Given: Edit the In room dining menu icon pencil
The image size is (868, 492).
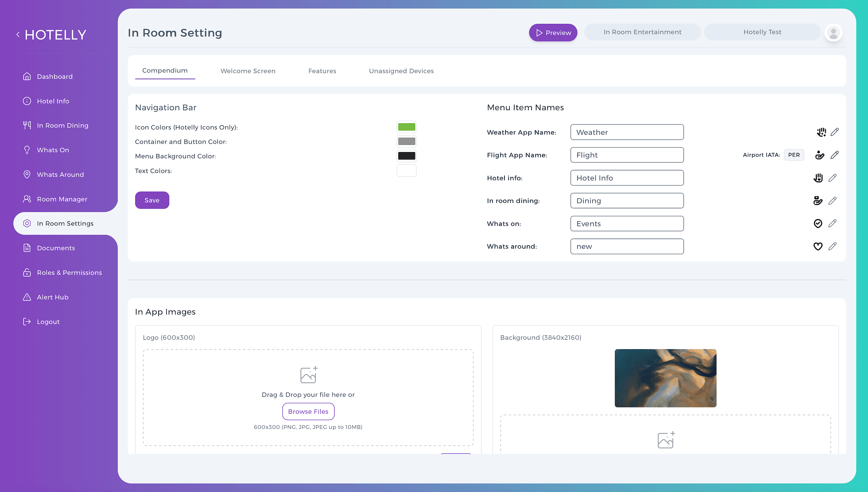Looking at the screenshot, I should (832, 201).
